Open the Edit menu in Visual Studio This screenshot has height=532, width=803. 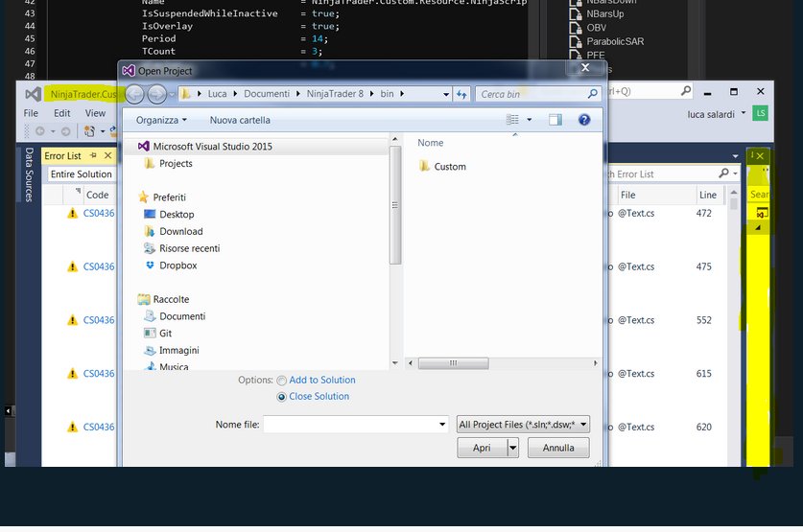point(62,113)
